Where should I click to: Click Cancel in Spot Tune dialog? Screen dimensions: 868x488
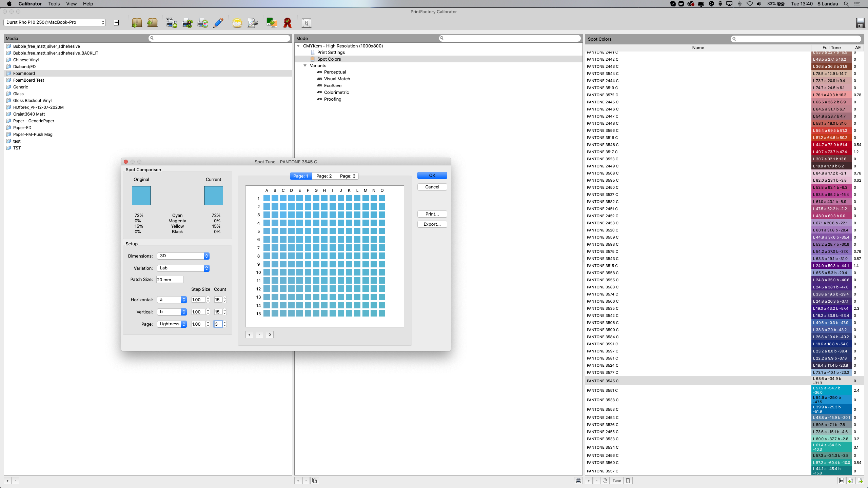point(432,187)
